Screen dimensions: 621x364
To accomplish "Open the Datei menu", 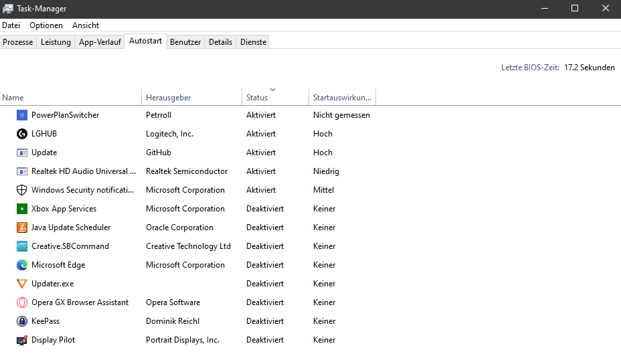I will (11, 25).
